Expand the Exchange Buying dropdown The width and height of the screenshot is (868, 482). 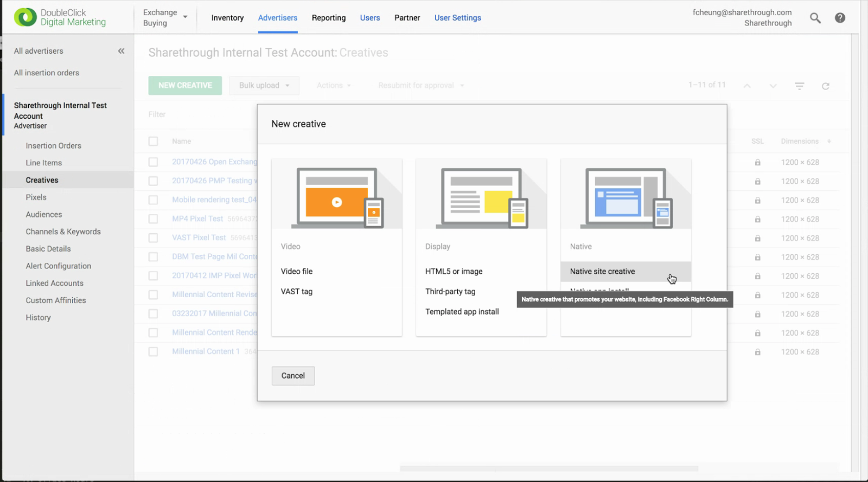click(165, 17)
